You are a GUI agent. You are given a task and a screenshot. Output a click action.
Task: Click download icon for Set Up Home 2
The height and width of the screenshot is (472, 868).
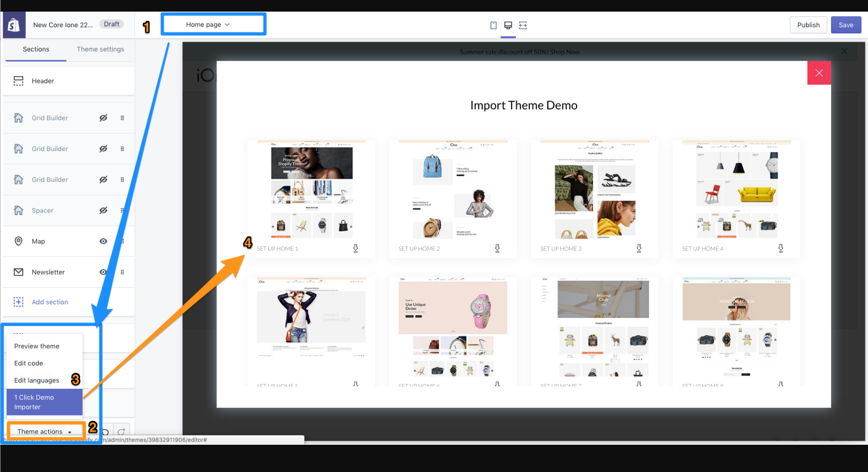tap(497, 248)
